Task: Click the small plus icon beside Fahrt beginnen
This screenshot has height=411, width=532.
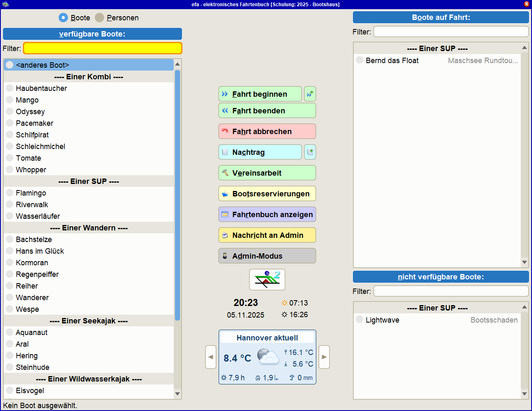Action: pos(310,94)
